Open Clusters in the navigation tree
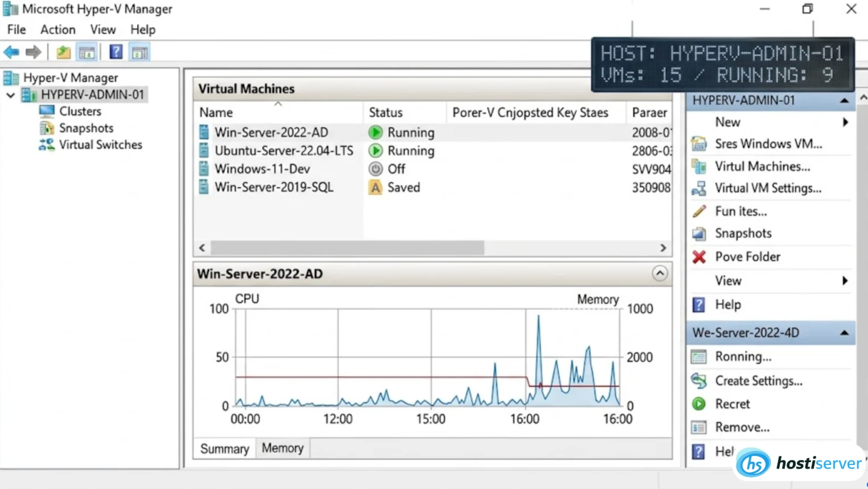The width and height of the screenshot is (868, 489). (x=80, y=111)
